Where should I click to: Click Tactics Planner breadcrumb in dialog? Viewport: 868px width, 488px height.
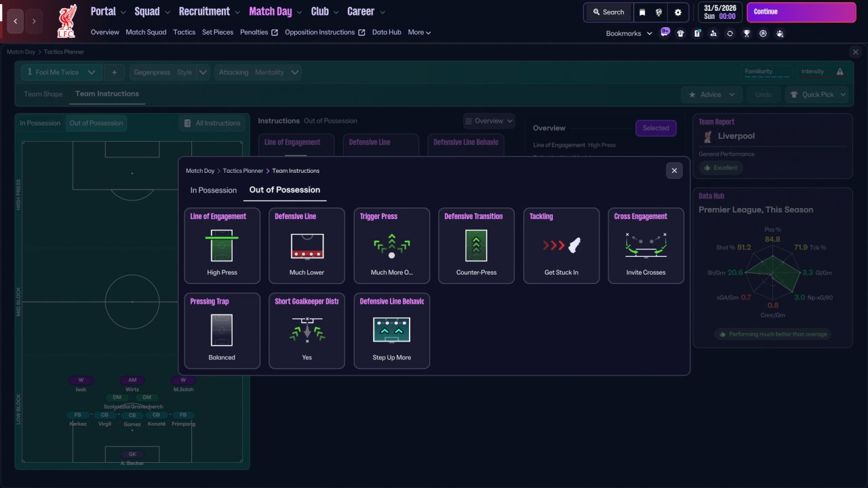click(243, 171)
